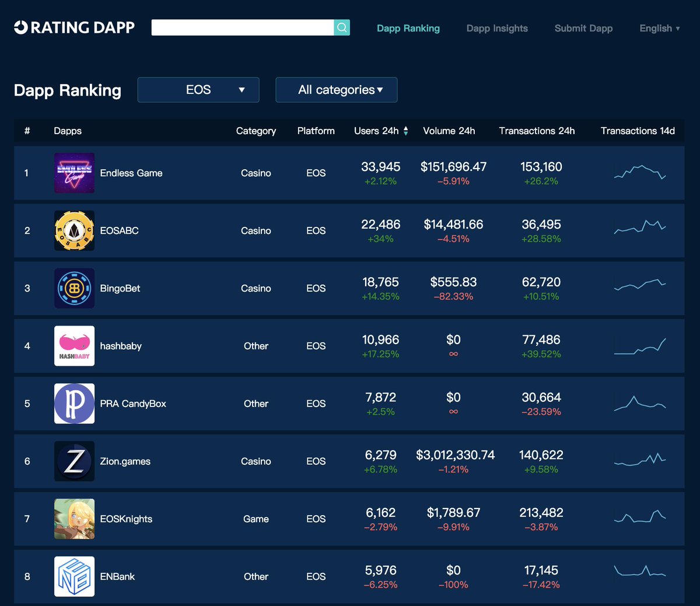Click the Game category in EOSKnights row
This screenshot has height=606, width=700.
point(256,519)
